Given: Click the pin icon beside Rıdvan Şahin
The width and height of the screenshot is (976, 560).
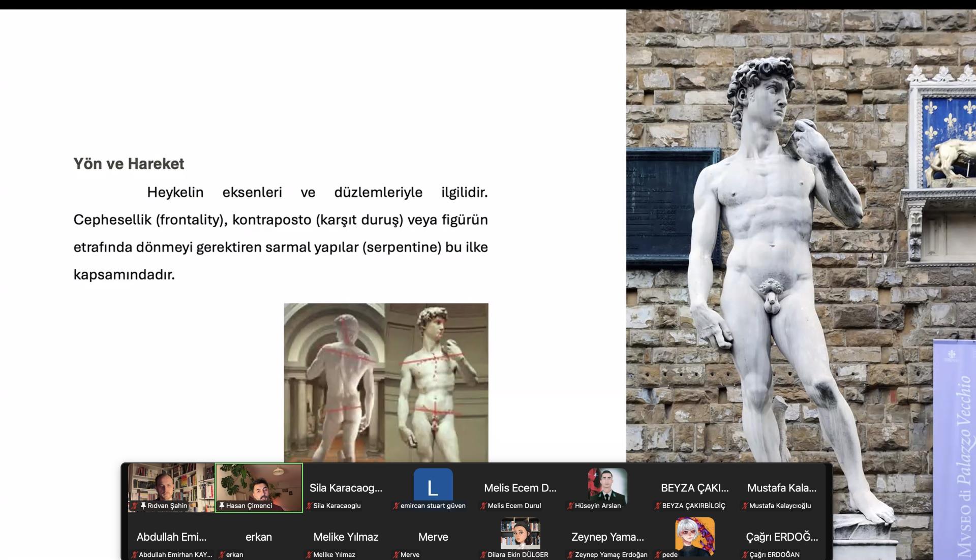Looking at the screenshot, I should click(143, 506).
